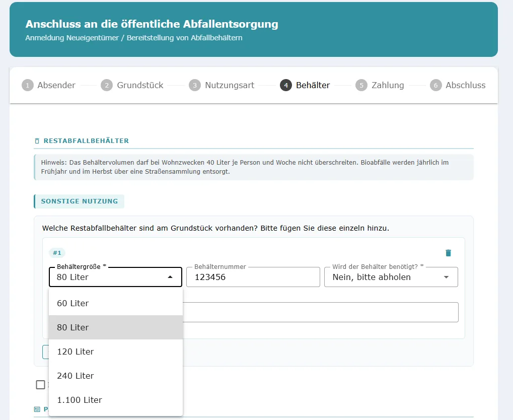
Task: Open the 'Wird der Behälter benötigt?' dropdown
Action: pos(391,277)
